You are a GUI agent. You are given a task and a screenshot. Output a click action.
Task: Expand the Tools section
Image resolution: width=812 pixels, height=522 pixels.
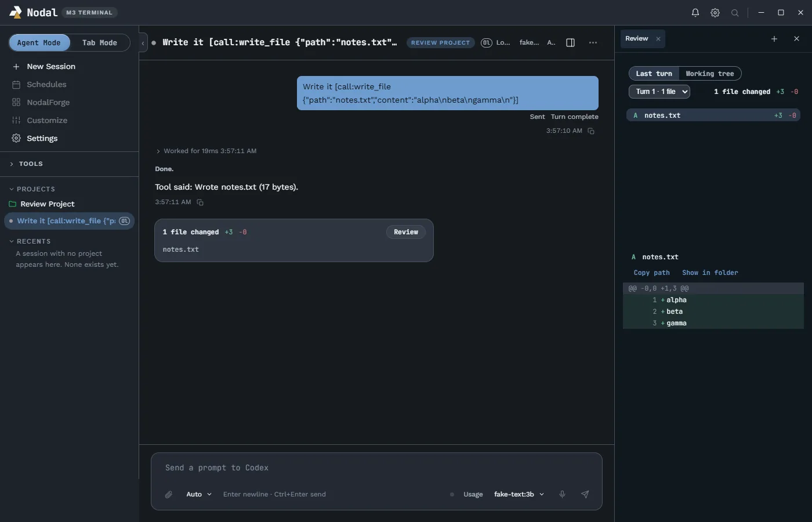27,164
